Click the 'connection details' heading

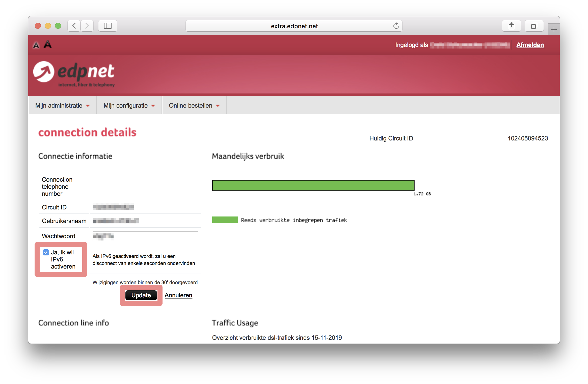(x=87, y=132)
